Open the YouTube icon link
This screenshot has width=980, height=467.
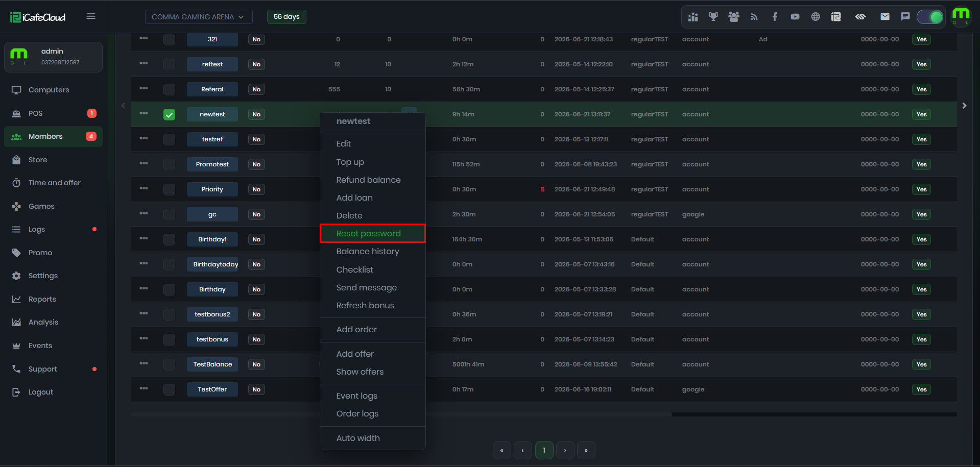pyautogui.click(x=795, y=17)
